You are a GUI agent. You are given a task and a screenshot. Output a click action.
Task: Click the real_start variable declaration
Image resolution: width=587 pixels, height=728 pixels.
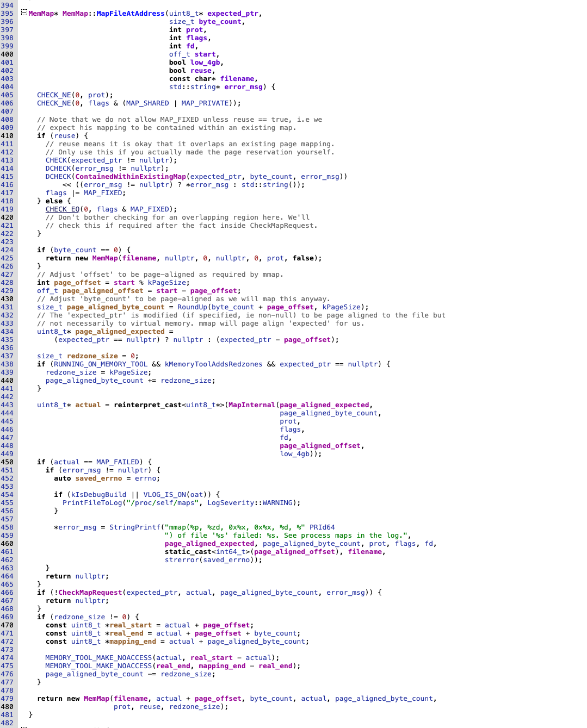coord(131,625)
